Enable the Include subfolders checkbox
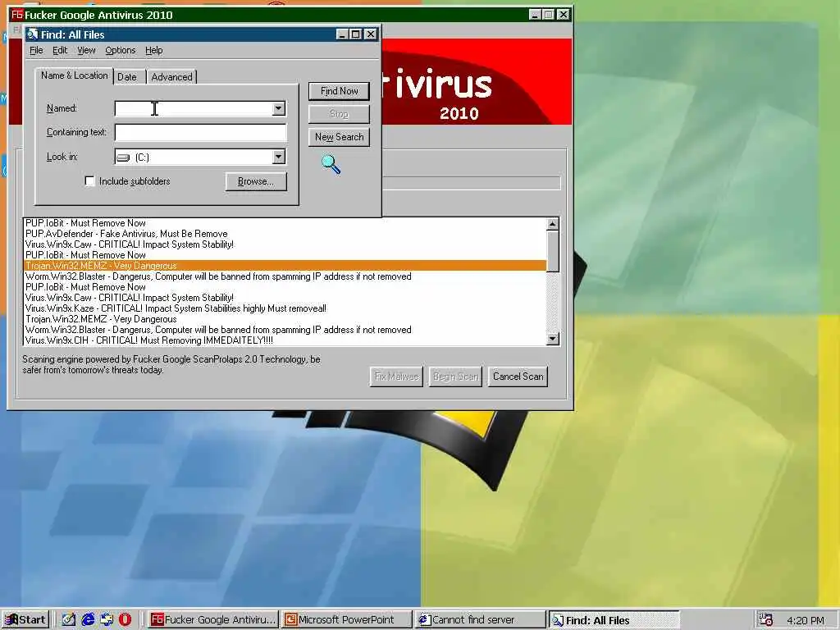 tap(90, 181)
